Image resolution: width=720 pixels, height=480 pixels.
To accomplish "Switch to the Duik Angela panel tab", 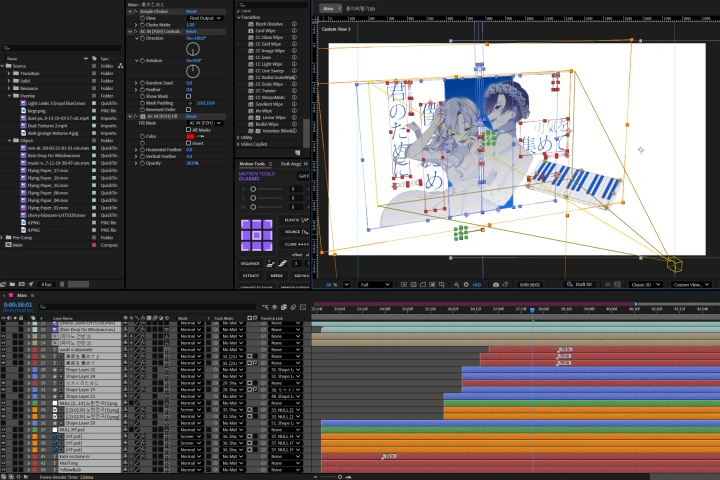I will pyautogui.click(x=291, y=164).
